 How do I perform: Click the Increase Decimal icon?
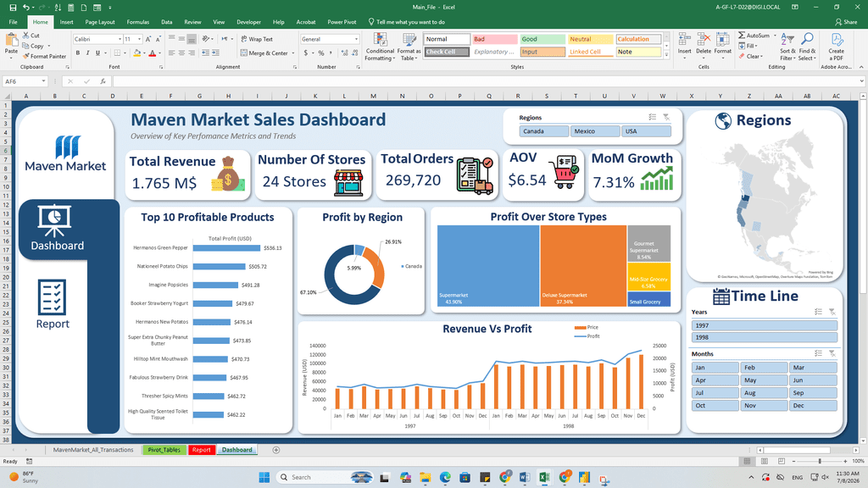coord(345,53)
